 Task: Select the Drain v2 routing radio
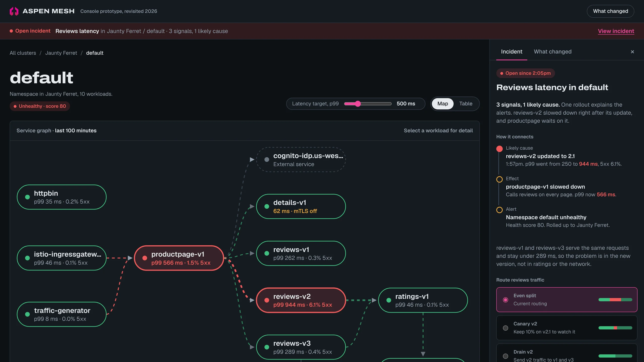505,356
